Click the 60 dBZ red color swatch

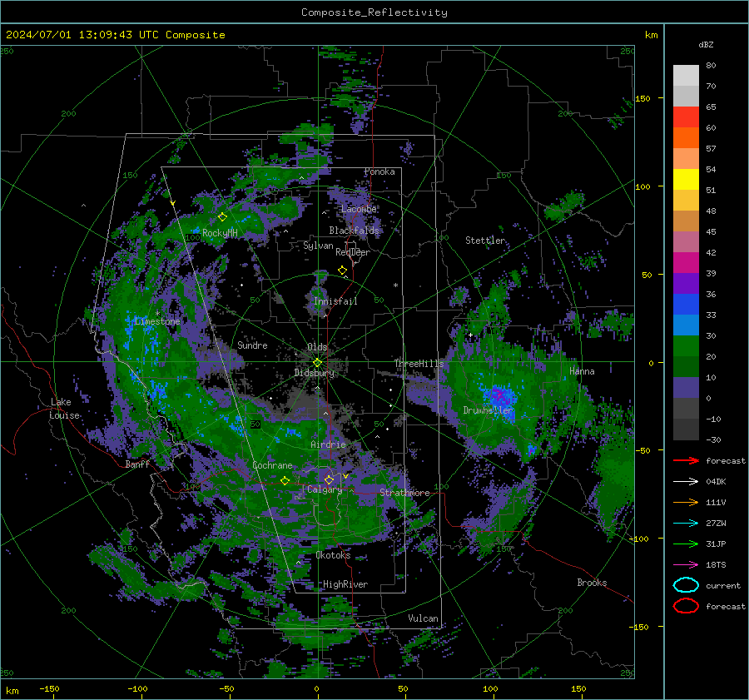(x=686, y=117)
